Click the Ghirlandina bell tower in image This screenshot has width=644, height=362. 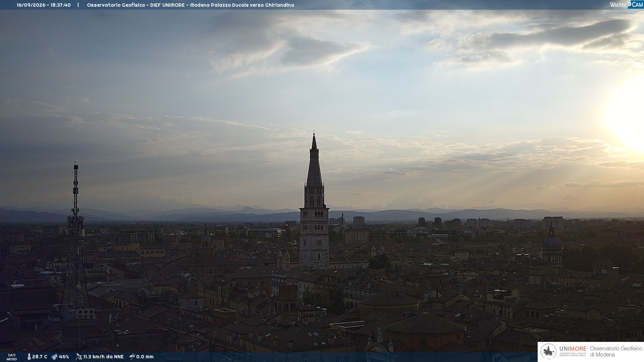tap(314, 201)
